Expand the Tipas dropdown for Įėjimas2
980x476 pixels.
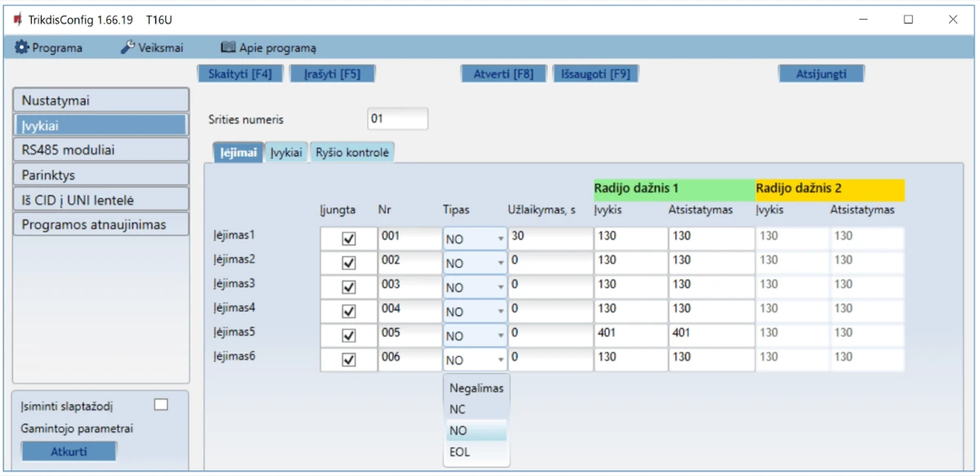pos(474,264)
